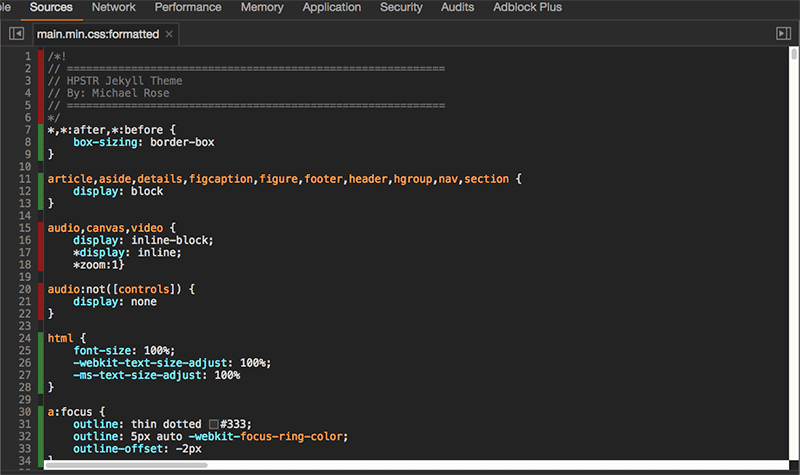The image size is (800, 475).
Task: Click '*,*:after,*:before {' selector line
Action: pos(111,130)
